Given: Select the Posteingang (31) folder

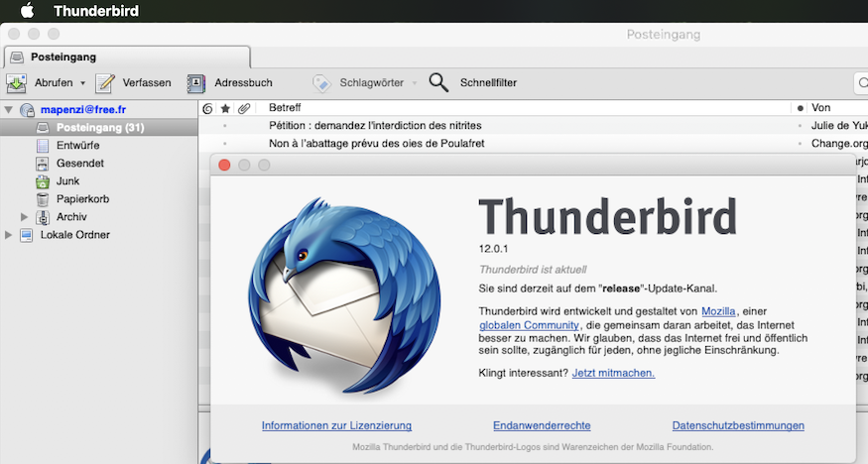Looking at the screenshot, I should click(x=98, y=127).
